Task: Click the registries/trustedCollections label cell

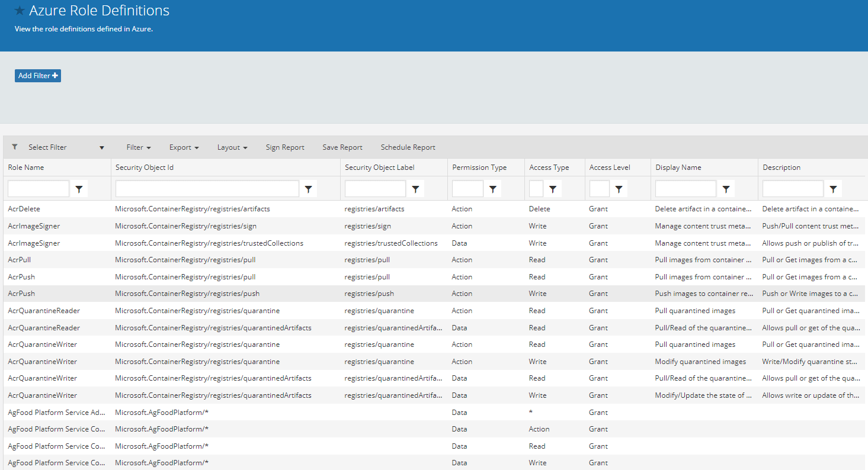Action: click(x=391, y=243)
